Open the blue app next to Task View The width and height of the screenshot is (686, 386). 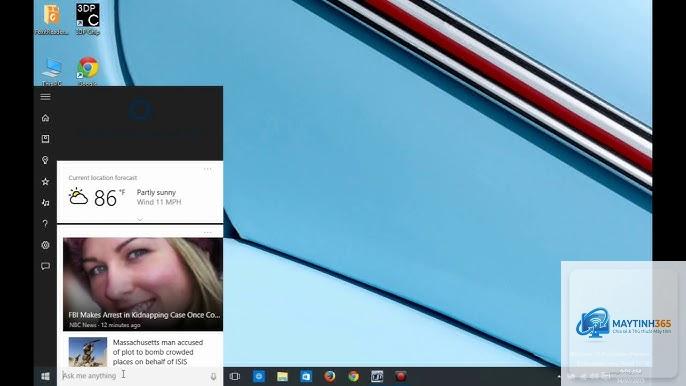coord(259,376)
